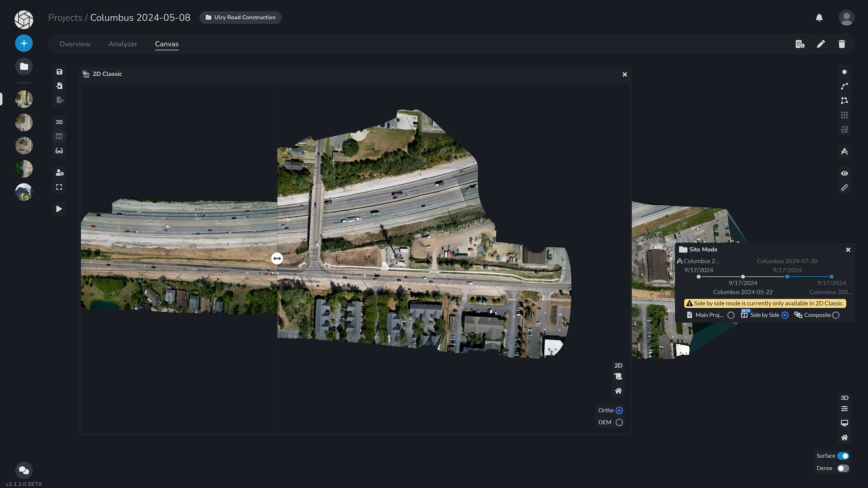The width and height of the screenshot is (868, 488).
Task: Enter fullscreen mode
Action: 59,187
